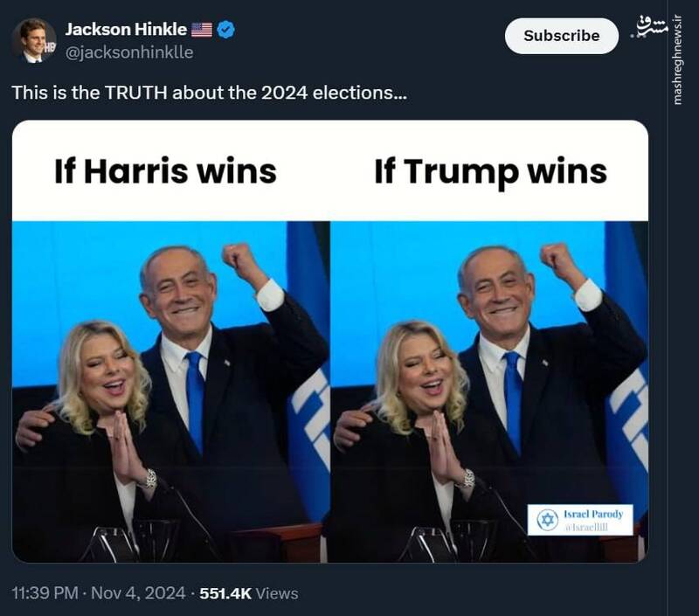
Task: Click the Nov 4, 2024 date
Action: point(138,593)
